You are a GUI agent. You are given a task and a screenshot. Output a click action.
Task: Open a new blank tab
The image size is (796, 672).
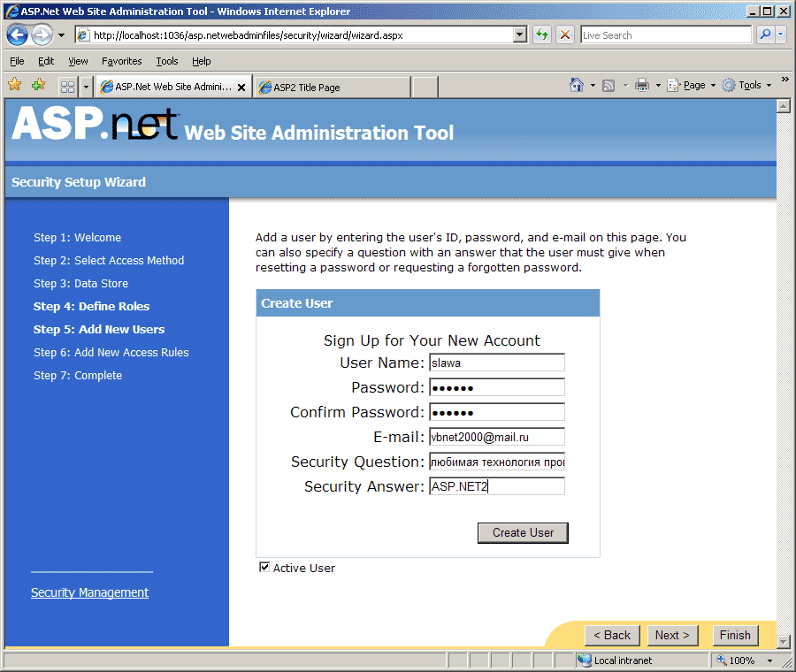[425, 88]
